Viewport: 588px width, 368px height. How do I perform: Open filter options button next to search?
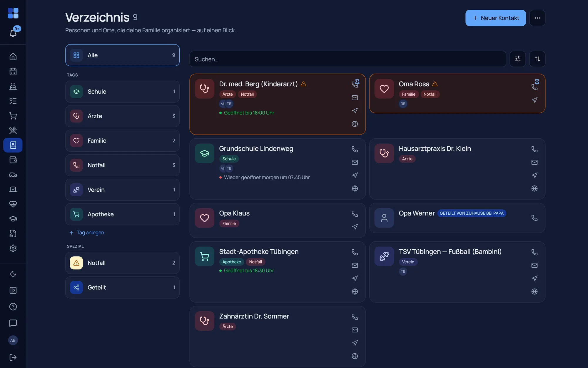[x=518, y=59]
